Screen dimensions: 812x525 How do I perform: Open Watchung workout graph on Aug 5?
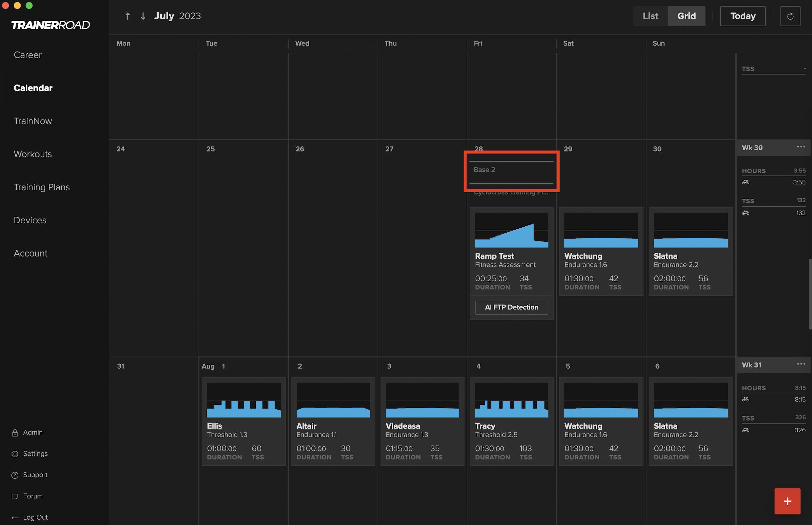[x=601, y=400]
